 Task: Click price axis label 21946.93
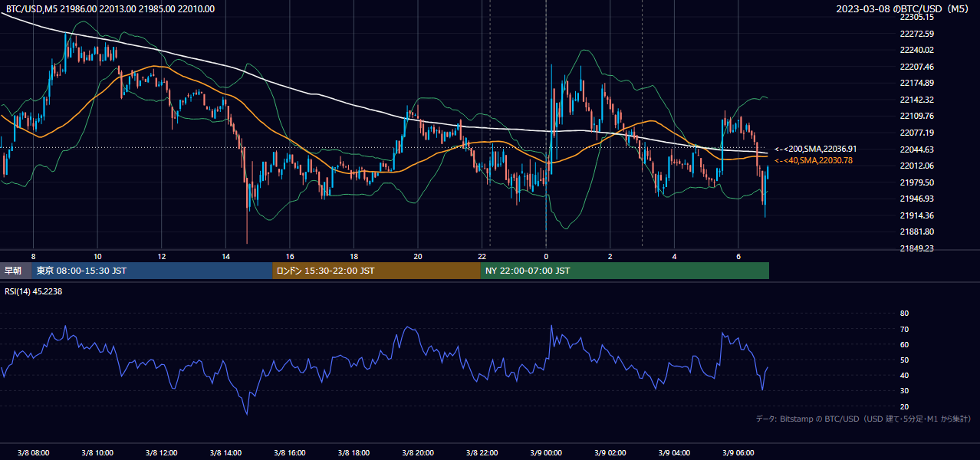point(917,199)
